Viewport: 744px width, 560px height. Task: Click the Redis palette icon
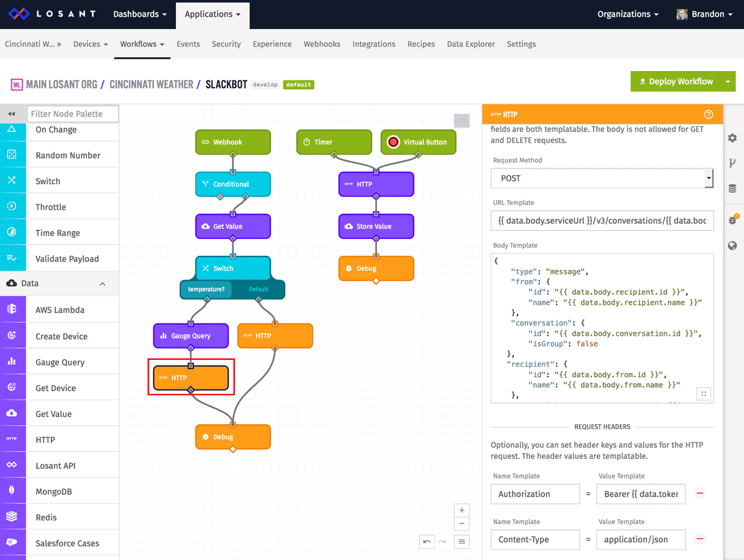(x=12, y=517)
